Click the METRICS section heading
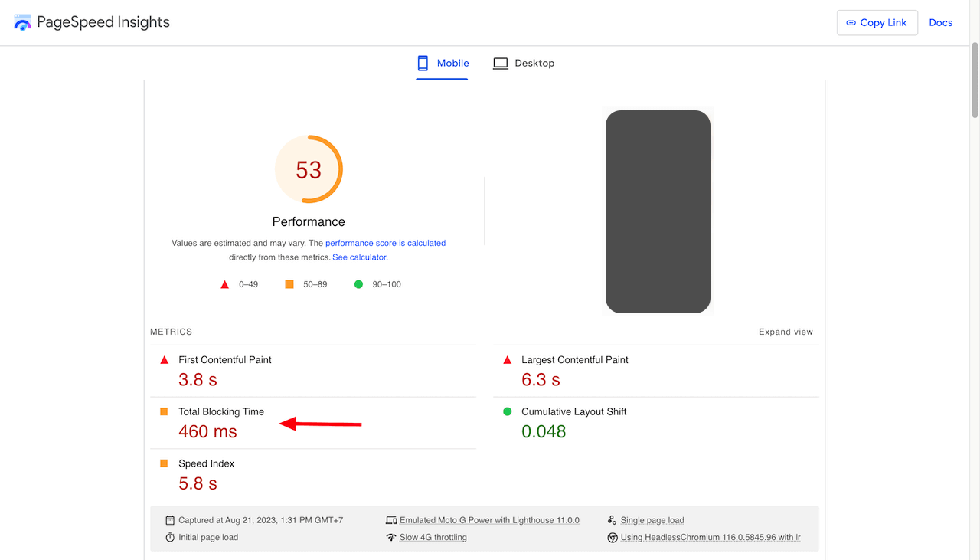Screen dimensions: 980x560 pyautogui.click(x=171, y=332)
